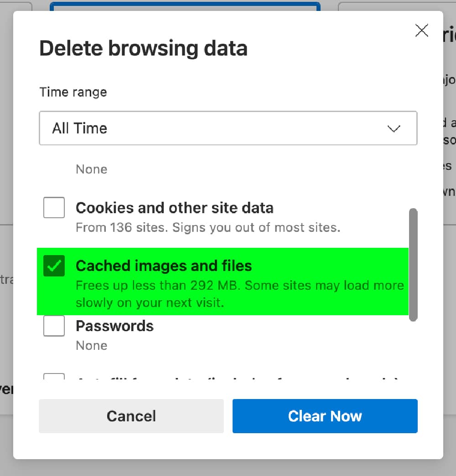Click the X close icon

421,31
